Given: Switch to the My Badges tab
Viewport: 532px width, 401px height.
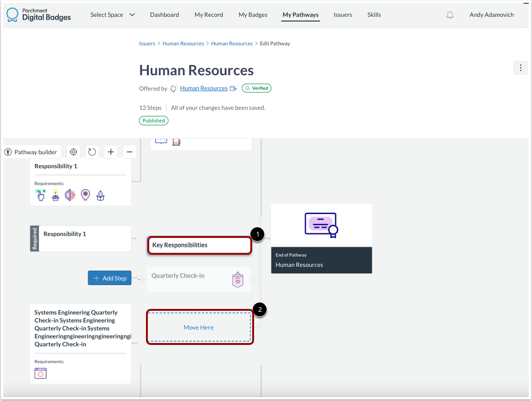Looking at the screenshot, I should point(253,14).
